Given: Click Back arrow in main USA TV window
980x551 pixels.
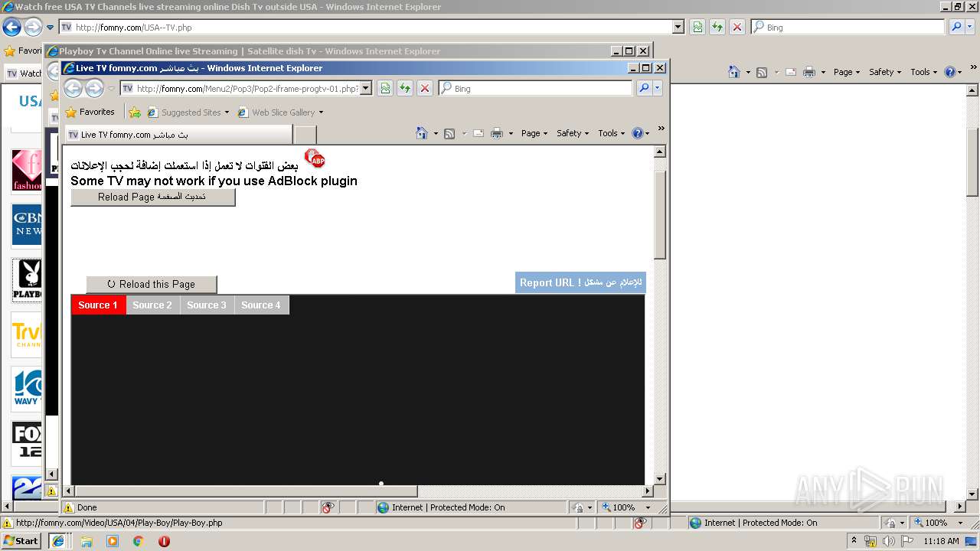Looking at the screenshot, I should pos(11,27).
